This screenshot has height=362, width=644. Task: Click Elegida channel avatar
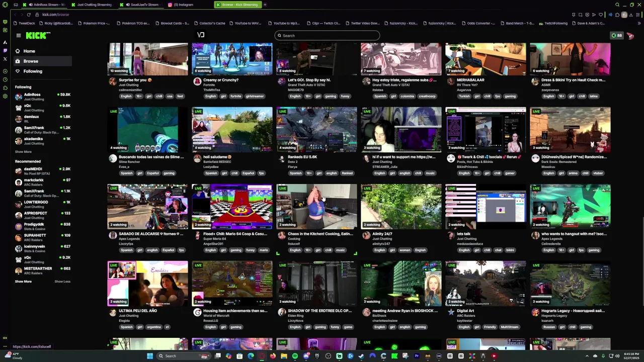(113, 312)
